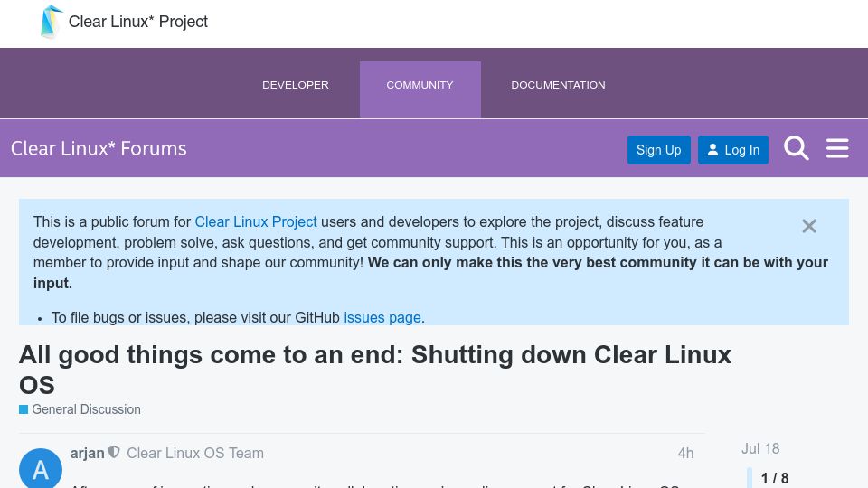Open the Clear Linux Project banner link

[256, 222]
